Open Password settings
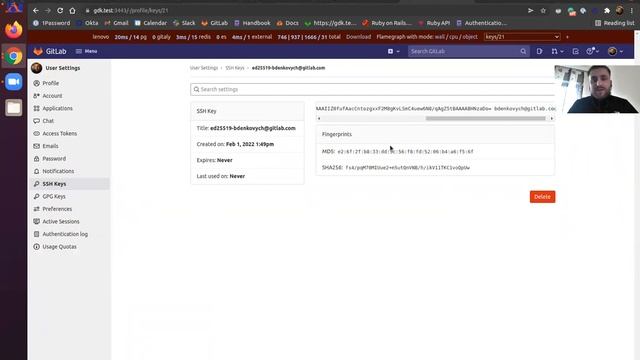This screenshot has width=640, height=360. (x=54, y=159)
